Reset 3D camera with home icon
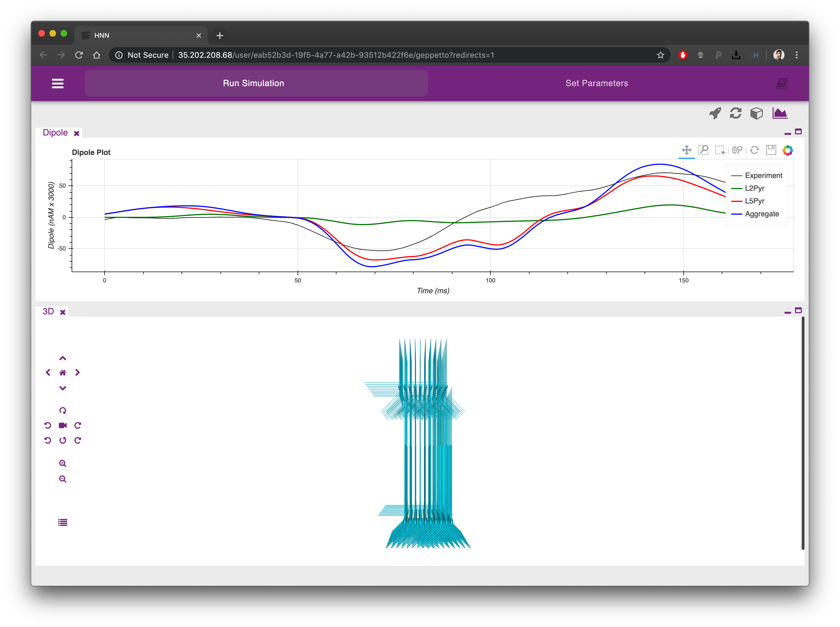Viewport: 840px width, 627px height. click(x=63, y=373)
